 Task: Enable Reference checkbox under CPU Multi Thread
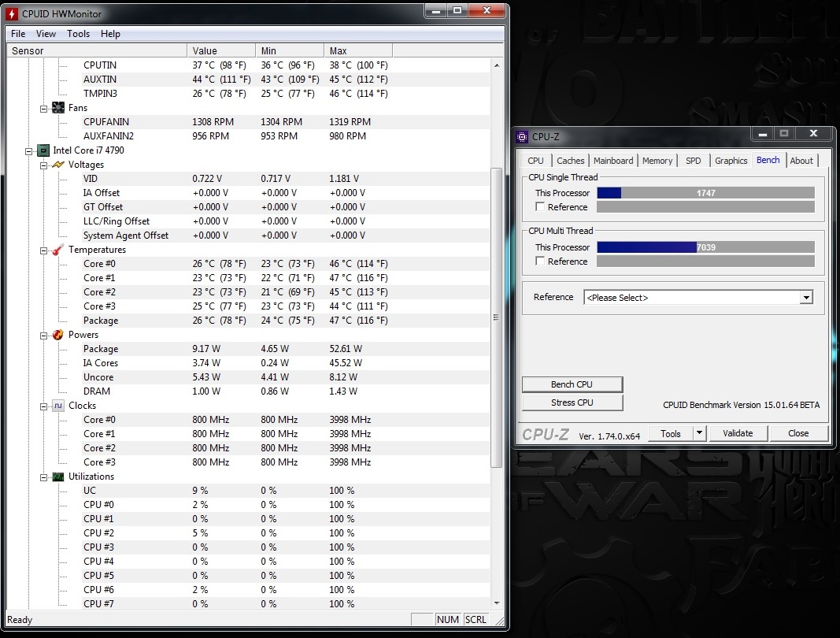(x=540, y=262)
